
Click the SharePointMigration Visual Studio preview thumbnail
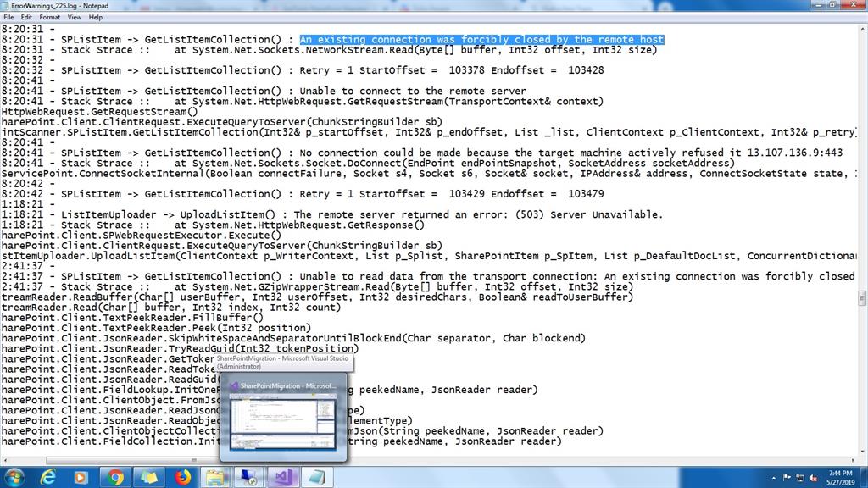point(283,419)
